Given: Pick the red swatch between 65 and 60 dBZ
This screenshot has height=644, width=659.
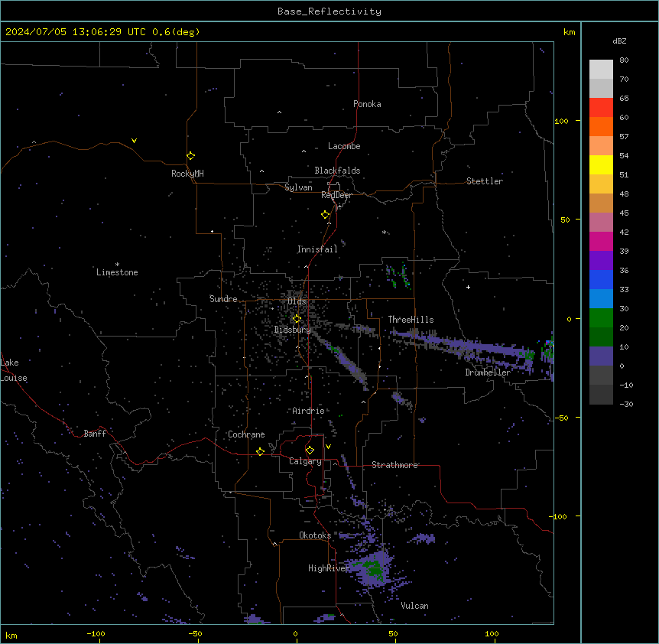Looking at the screenshot, I should coord(601,107).
